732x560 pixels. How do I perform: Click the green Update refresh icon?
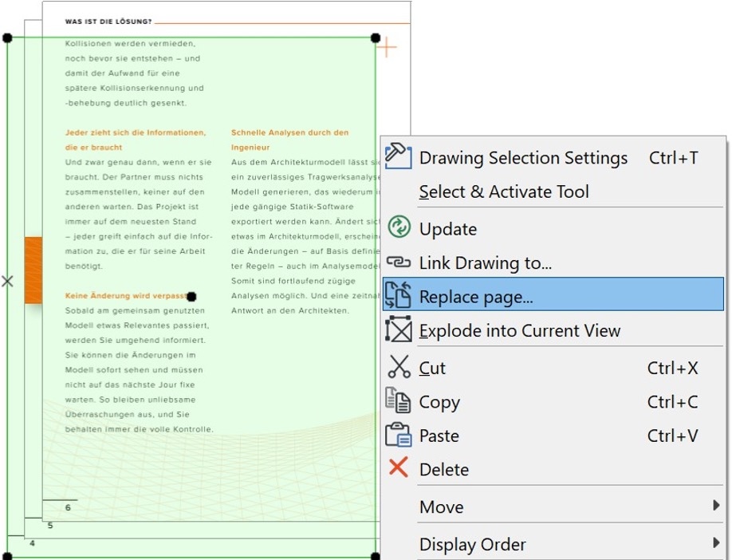pos(398,227)
